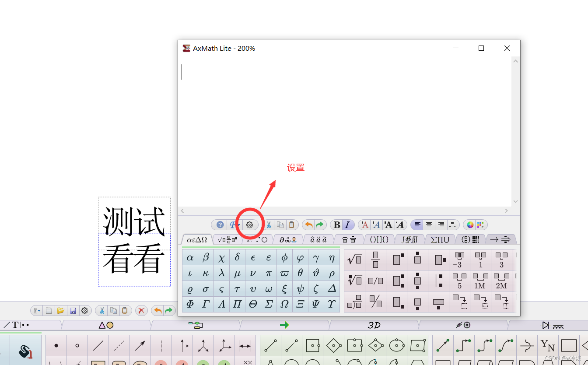Align equation left in AxMath
Image resolution: width=588 pixels, height=365 pixels.
(418, 225)
